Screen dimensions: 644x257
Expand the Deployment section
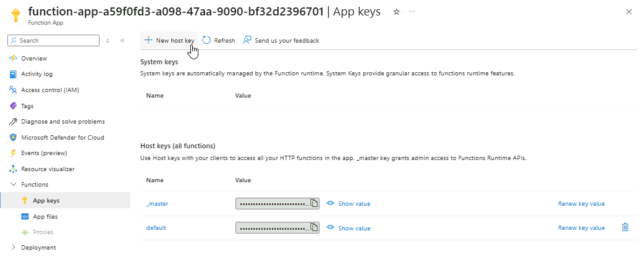(x=14, y=248)
